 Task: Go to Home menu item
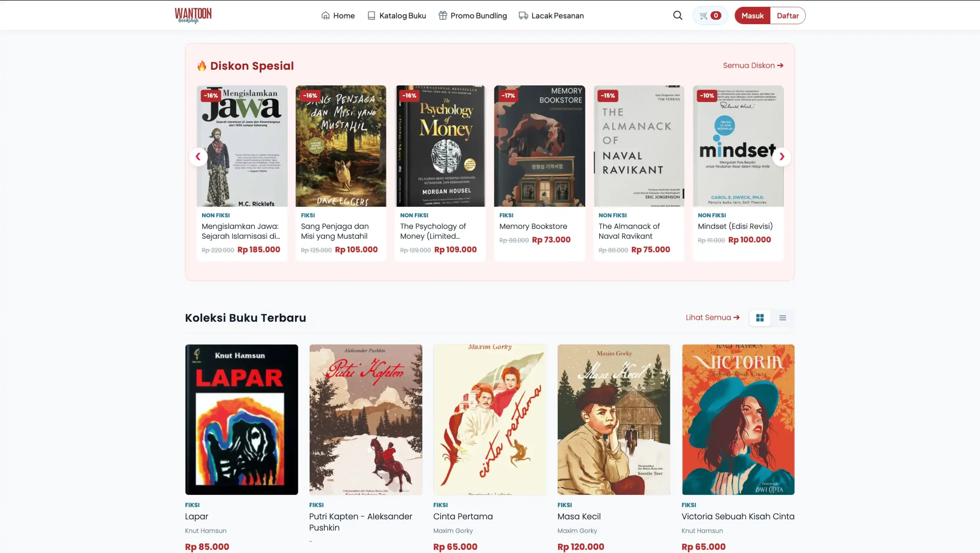coord(338,16)
